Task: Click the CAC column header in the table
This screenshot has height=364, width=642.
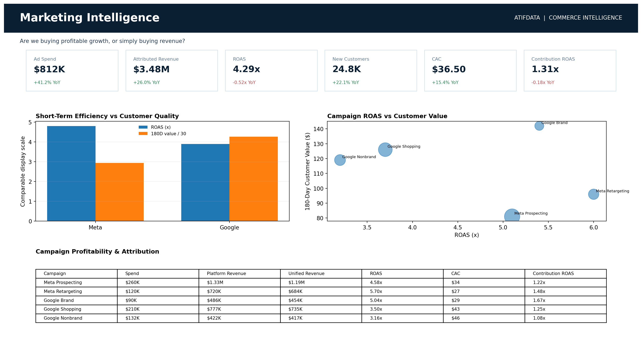Action: [484, 274]
